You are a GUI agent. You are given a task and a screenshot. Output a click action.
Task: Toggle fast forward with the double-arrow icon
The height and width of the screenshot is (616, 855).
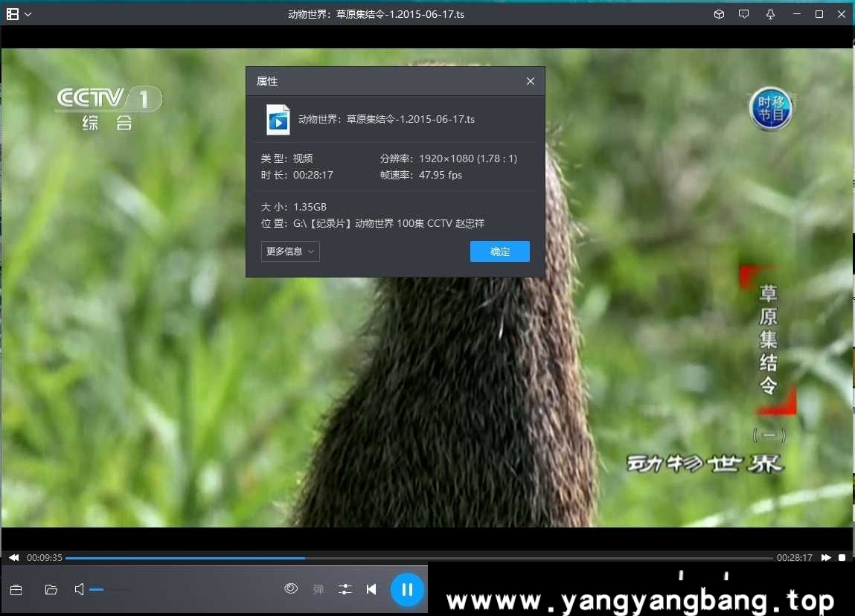click(826, 557)
